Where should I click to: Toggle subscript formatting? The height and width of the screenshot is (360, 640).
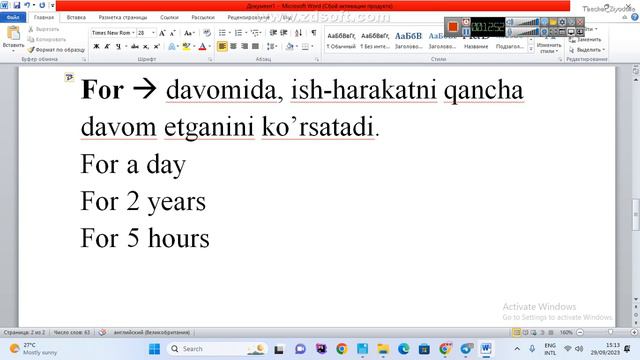pyautogui.click(x=146, y=47)
